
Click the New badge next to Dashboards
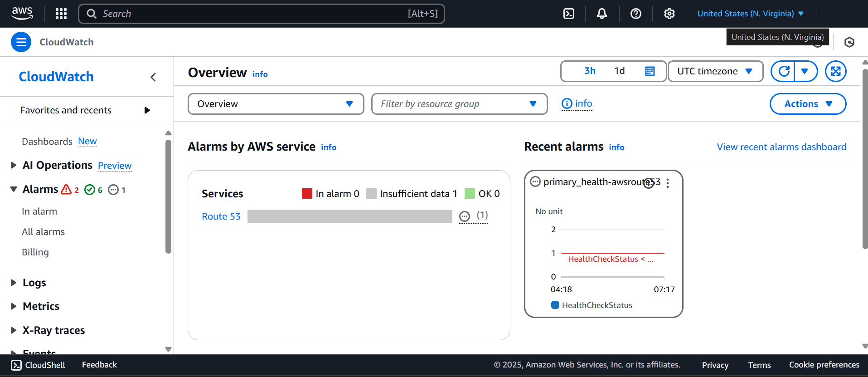pyautogui.click(x=87, y=141)
